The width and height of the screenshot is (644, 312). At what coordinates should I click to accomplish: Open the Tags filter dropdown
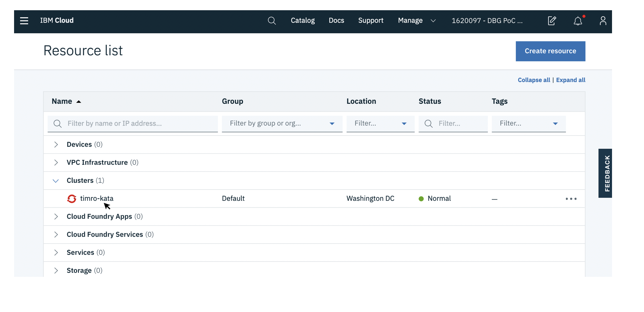[529, 124]
